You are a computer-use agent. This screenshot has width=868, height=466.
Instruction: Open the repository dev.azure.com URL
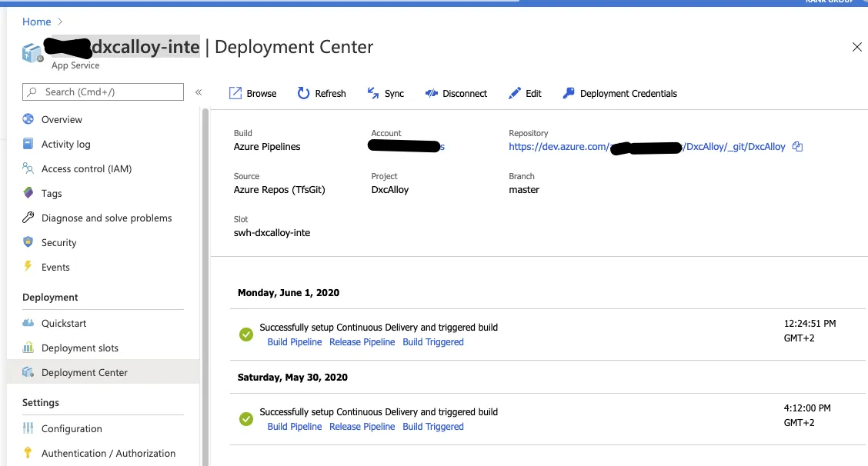click(558, 146)
